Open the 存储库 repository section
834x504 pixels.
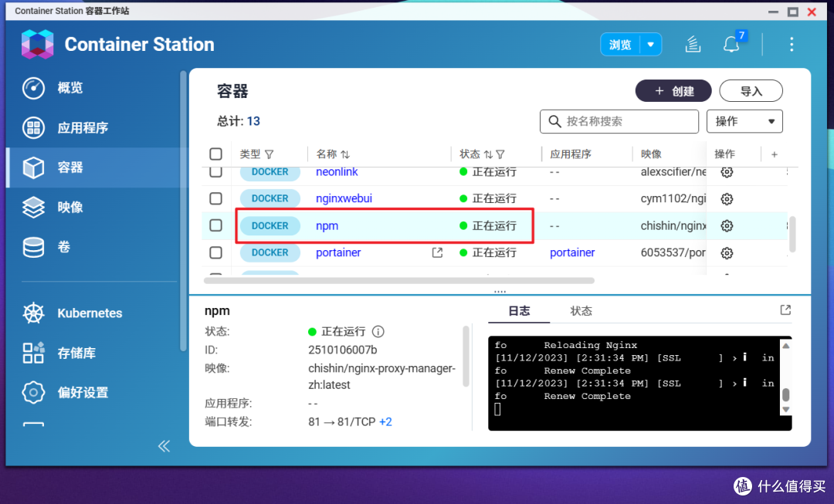tap(59, 353)
